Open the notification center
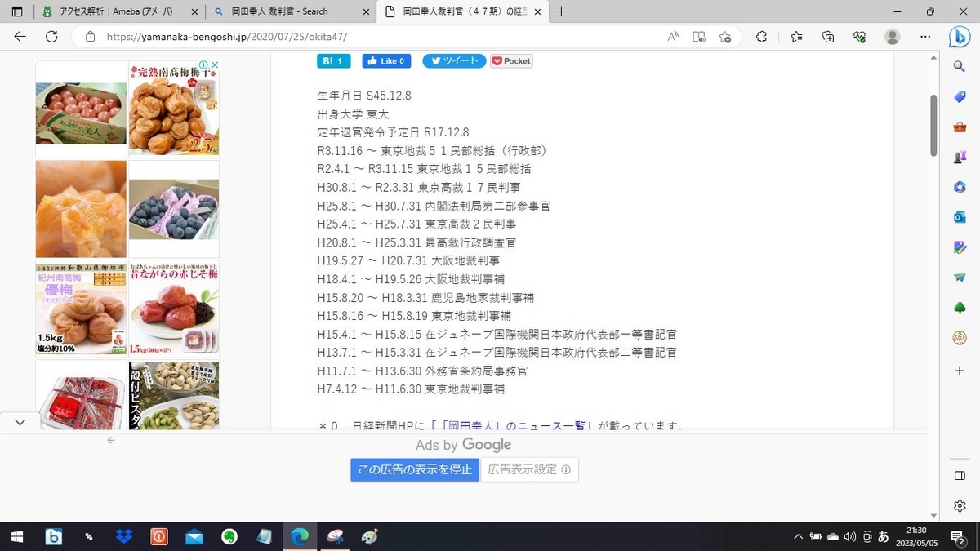 (x=957, y=536)
